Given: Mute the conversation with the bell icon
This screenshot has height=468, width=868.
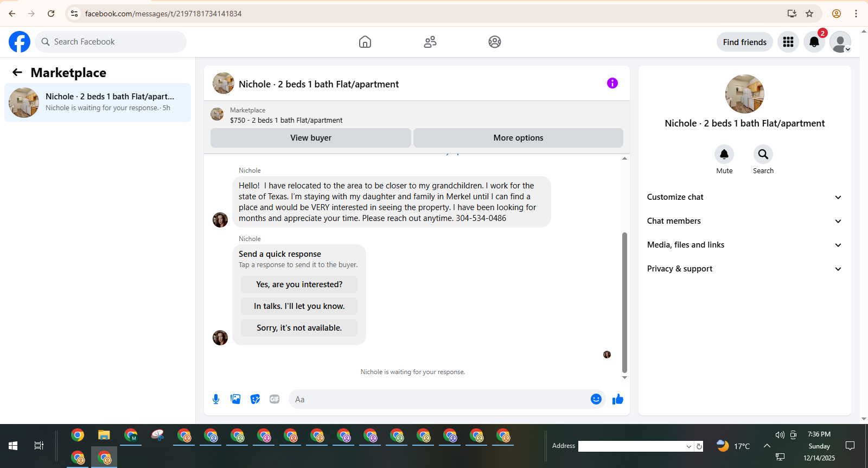Looking at the screenshot, I should pyautogui.click(x=724, y=154).
